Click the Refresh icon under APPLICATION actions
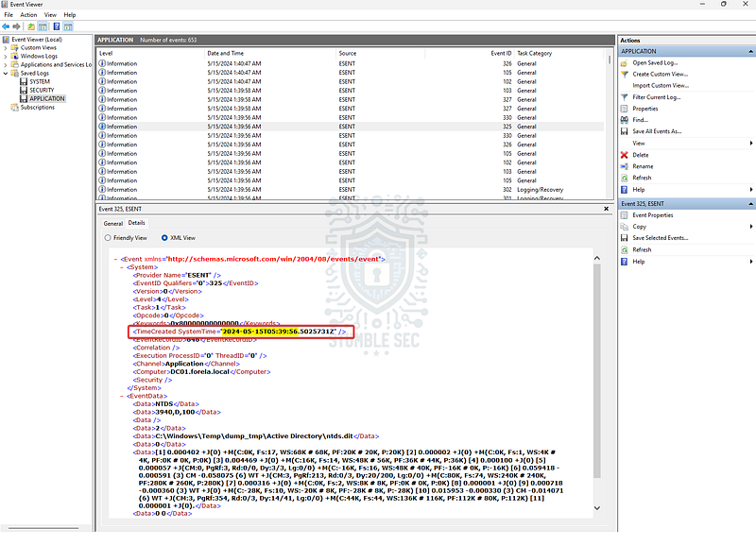 pos(624,178)
